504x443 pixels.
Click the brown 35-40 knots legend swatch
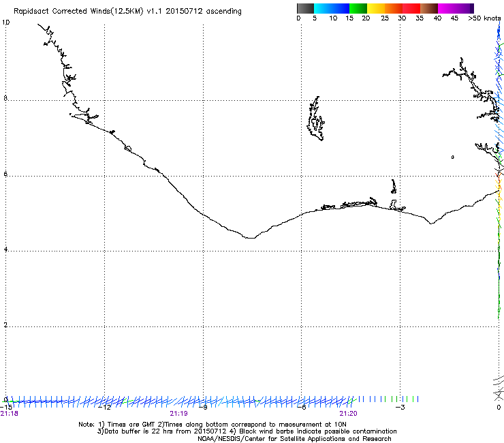[429, 8]
